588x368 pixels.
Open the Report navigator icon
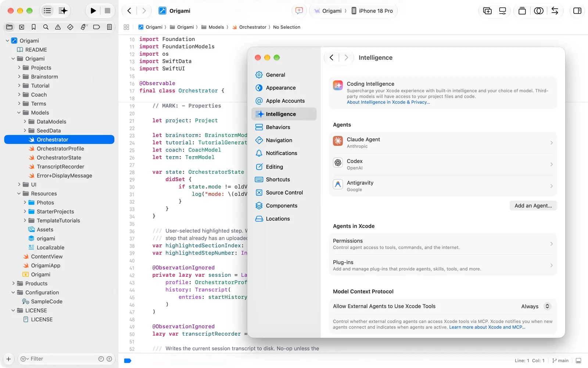point(110,27)
